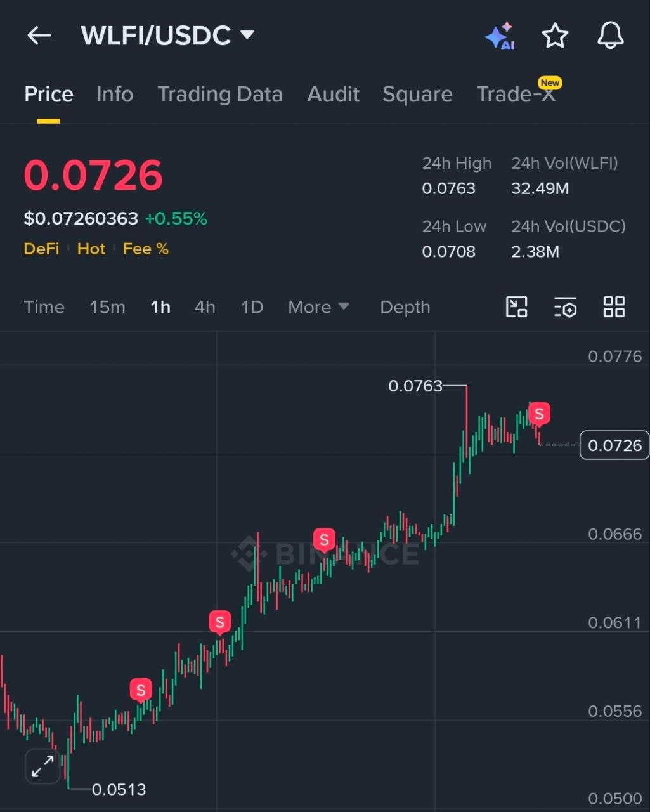The height and width of the screenshot is (812, 650).
Task: Expand the More timeframes dropdown
Action: (318, 307)
